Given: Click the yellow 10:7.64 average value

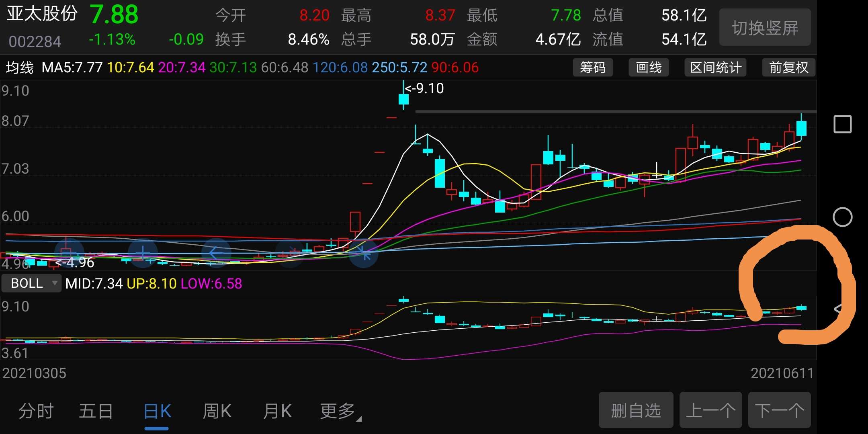Looking at the screenshot, I should click(x=131, y=67).
